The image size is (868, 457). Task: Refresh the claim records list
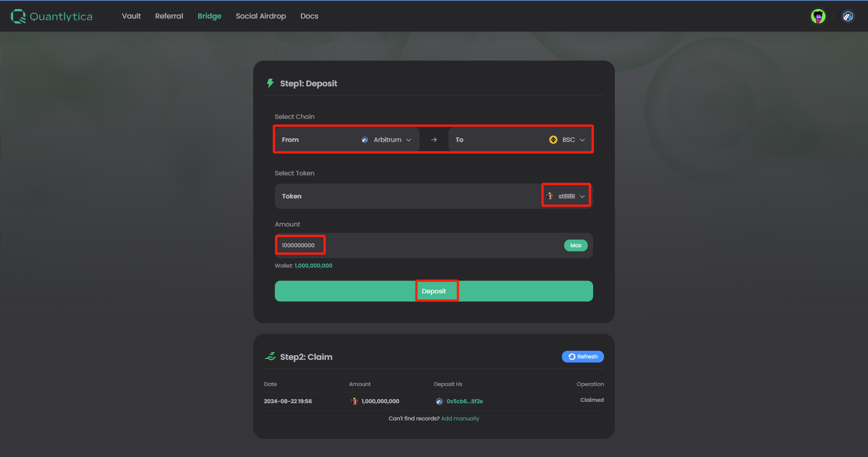coord(583,357)
